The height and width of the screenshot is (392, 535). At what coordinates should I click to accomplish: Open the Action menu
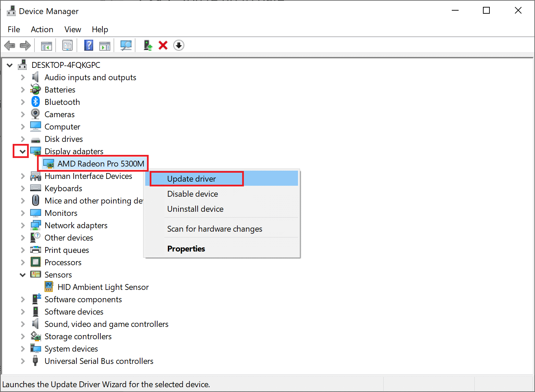pyautogui.click(x=41, y=29)
